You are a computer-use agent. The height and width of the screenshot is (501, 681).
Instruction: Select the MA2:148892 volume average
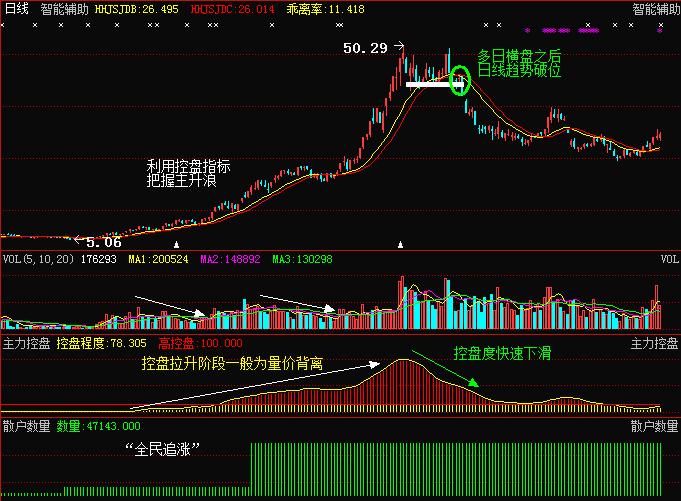230,259
